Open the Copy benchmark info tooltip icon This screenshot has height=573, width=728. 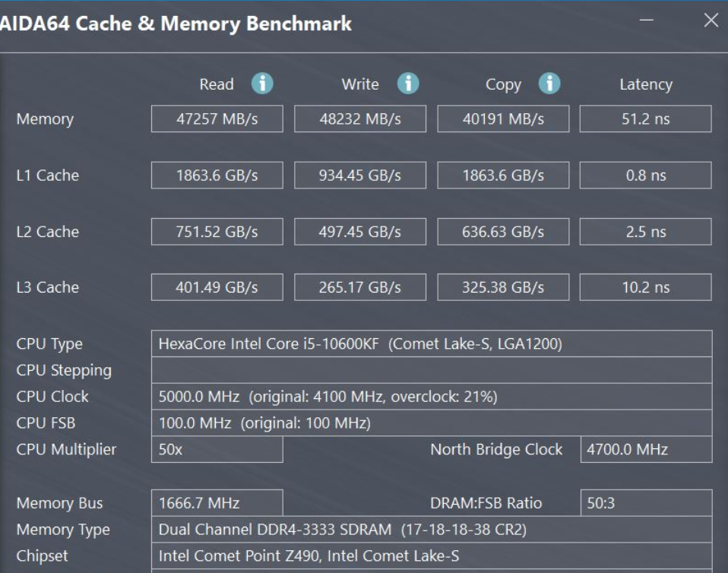(549, 84)
